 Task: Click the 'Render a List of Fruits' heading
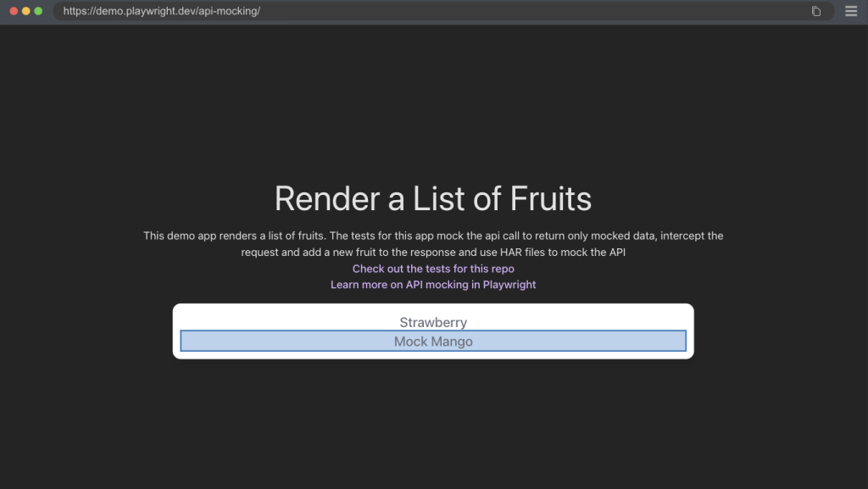tap(433, 198)
